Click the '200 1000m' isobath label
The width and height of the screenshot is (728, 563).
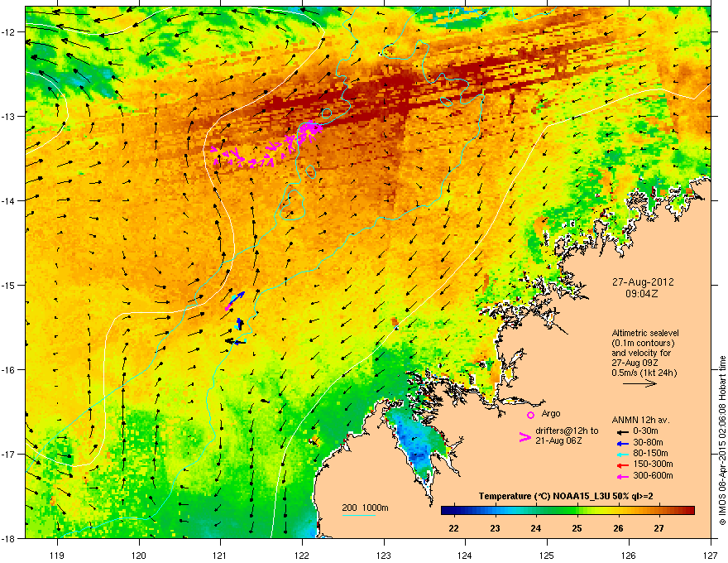point(365,508)
